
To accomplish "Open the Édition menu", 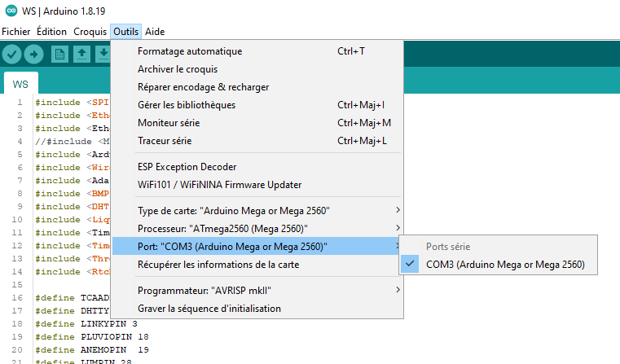I will (52, 32).
